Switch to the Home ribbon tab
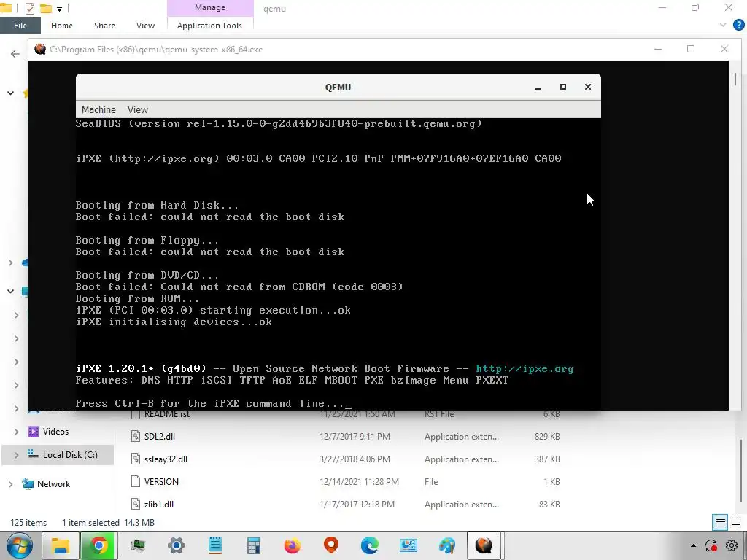This screenshot has height=560, width=747. pyautogui.click(x=62, y=26)
